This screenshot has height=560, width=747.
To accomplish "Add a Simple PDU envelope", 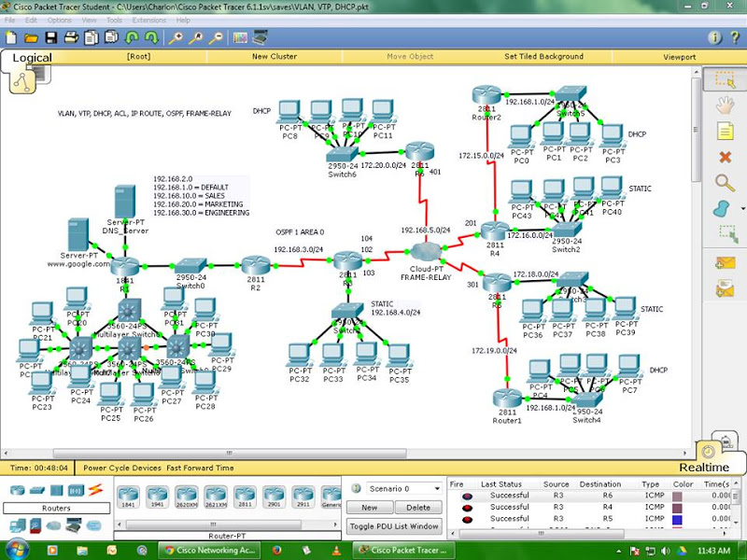I will tap(725, 264).
